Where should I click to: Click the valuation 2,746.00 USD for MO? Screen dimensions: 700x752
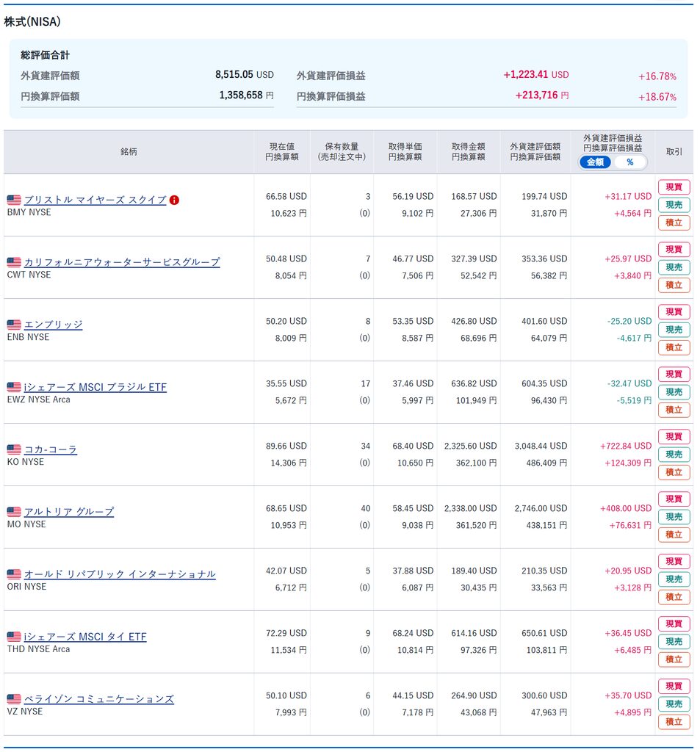point(541,508)
